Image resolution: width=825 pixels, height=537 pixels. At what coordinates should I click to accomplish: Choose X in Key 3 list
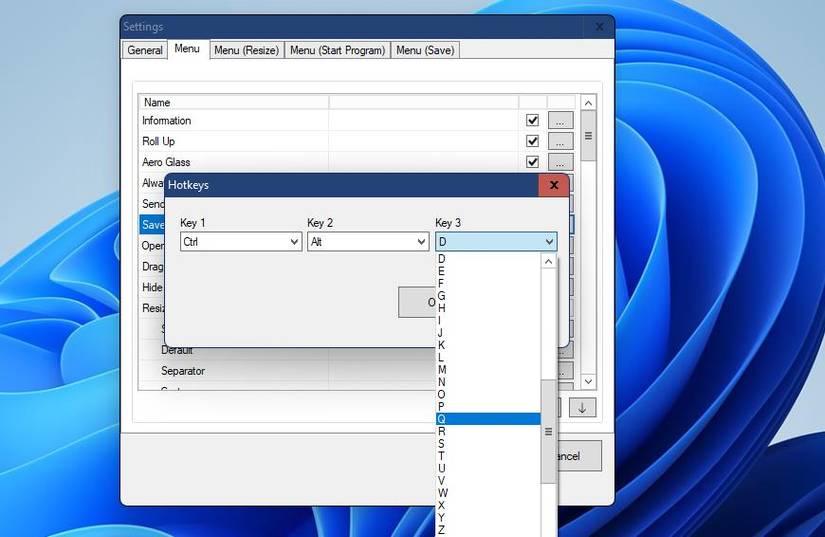point(489,505)
